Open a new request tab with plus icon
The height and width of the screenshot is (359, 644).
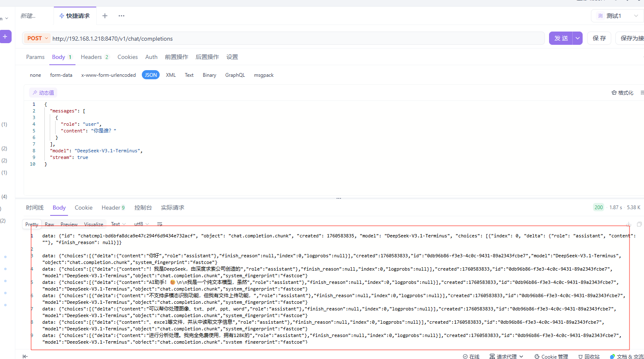click(105, 16)
